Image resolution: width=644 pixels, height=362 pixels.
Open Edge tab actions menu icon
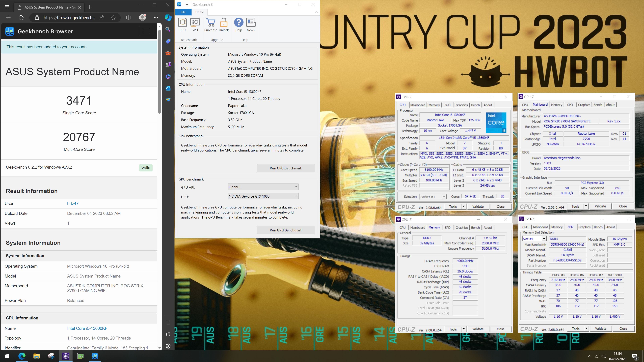click(7, 7)
